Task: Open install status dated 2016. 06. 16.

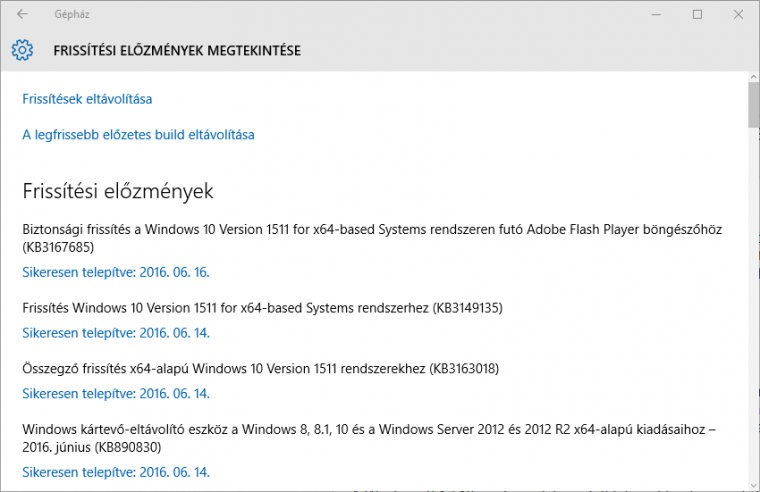Action: (116, 272)
